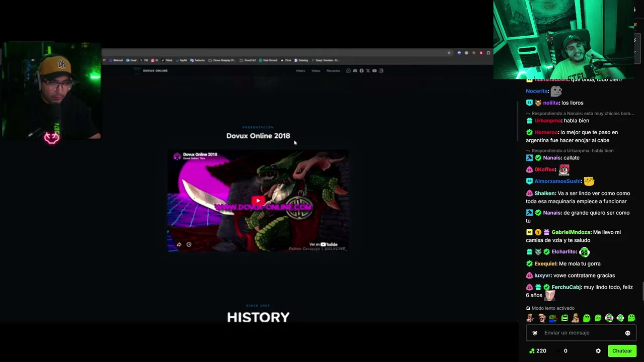
Task: Bookmark this page with the star icon
Action: coord(449,53)
